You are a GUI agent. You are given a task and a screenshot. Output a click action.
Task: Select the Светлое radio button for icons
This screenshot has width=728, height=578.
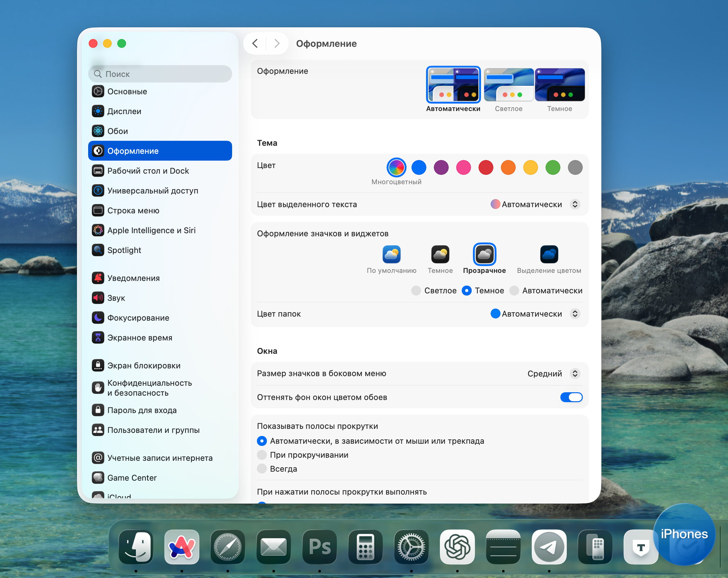[x=416, y=291]
